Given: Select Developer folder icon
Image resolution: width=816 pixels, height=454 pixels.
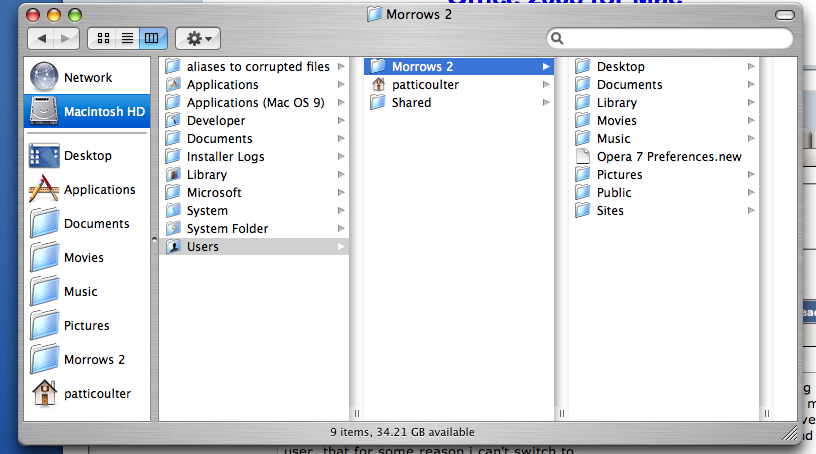Looking at the screenshot, I should (x=173, y=120).
